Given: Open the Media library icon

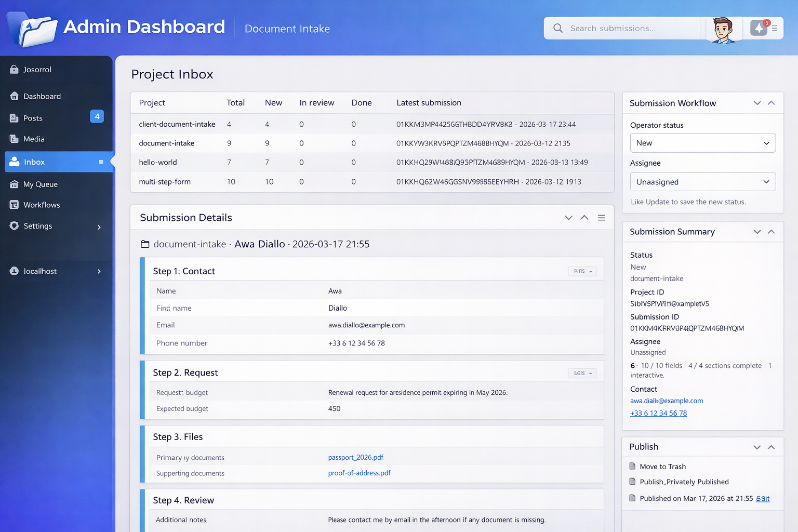Looking at the screenshot, I should click(x=15, y=139).
